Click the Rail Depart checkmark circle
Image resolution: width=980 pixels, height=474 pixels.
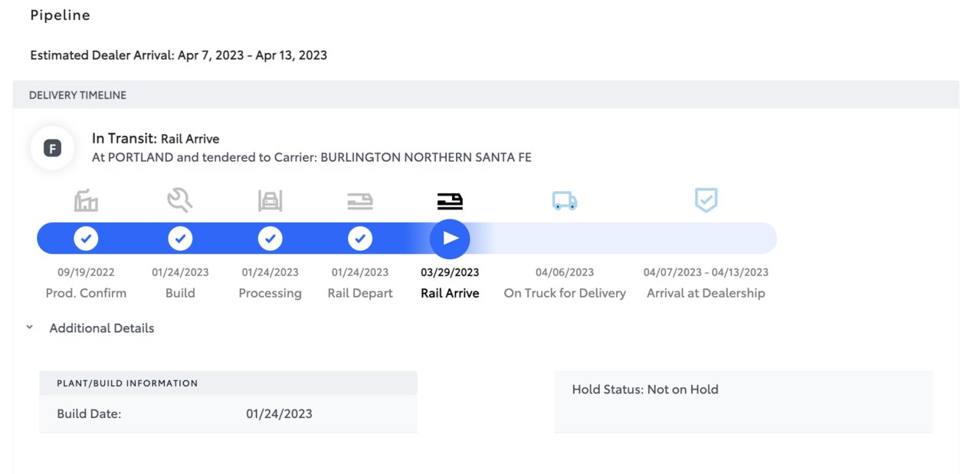tap(360, 239)
